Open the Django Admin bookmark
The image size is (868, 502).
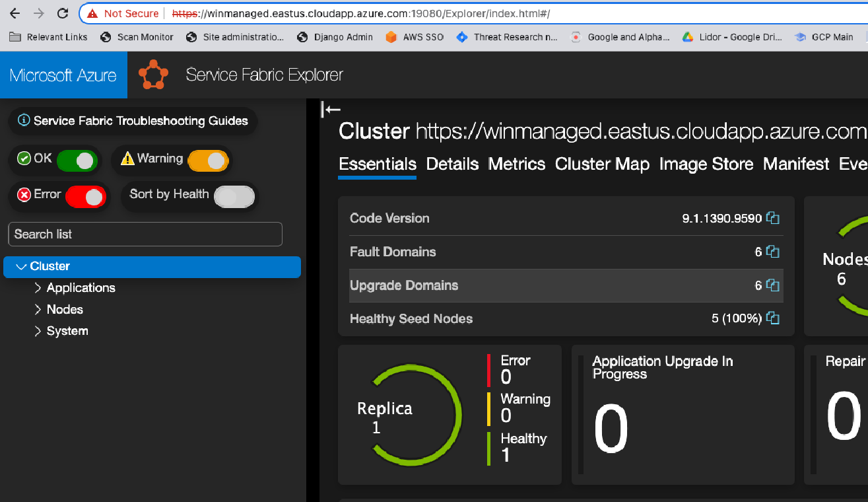[335, 37]
